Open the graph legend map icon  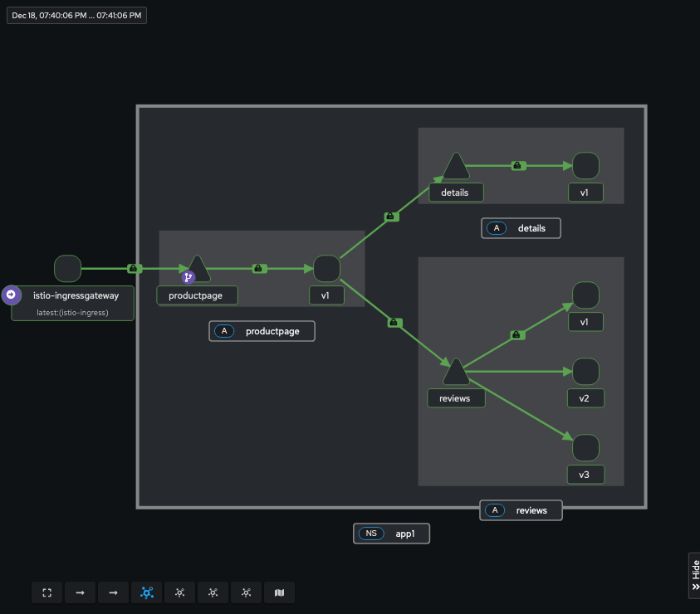click(x=280, y=592)
